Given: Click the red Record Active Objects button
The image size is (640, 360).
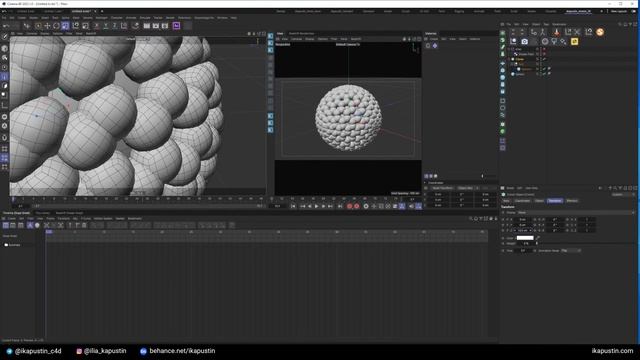Looking at the screenshot, I should pyautogui.click(x=349, y=207).
